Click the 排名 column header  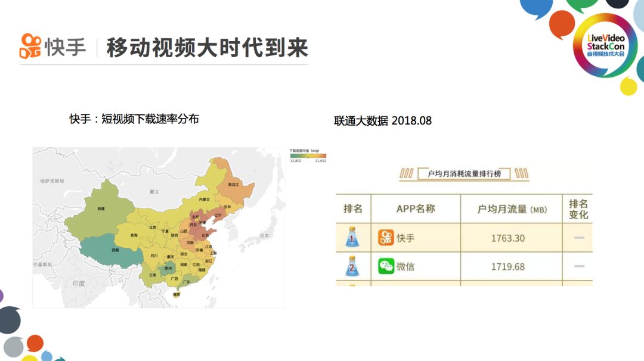pyautogui.click(x=353, y=209)
